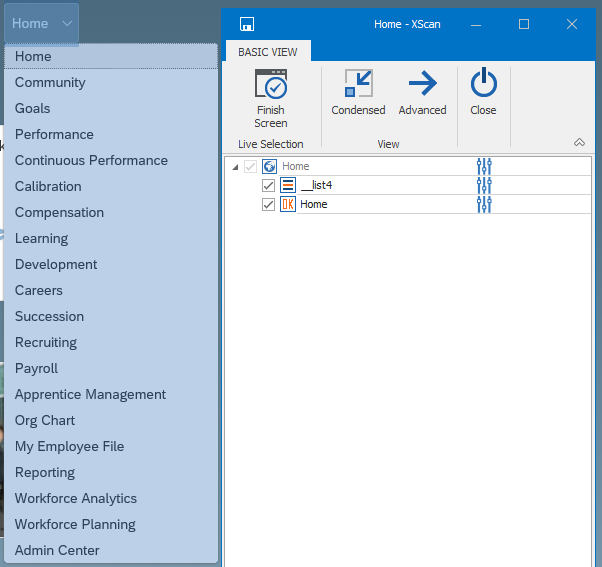Screen dimensions: 602x567
Task: Maximize the XScan window
Action: [x=524, y=24]
